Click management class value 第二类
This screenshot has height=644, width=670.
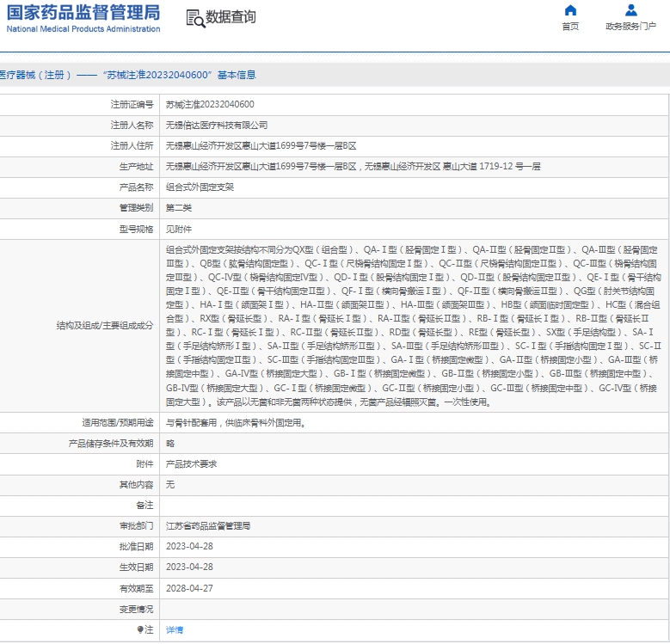(x=179, y=208)
